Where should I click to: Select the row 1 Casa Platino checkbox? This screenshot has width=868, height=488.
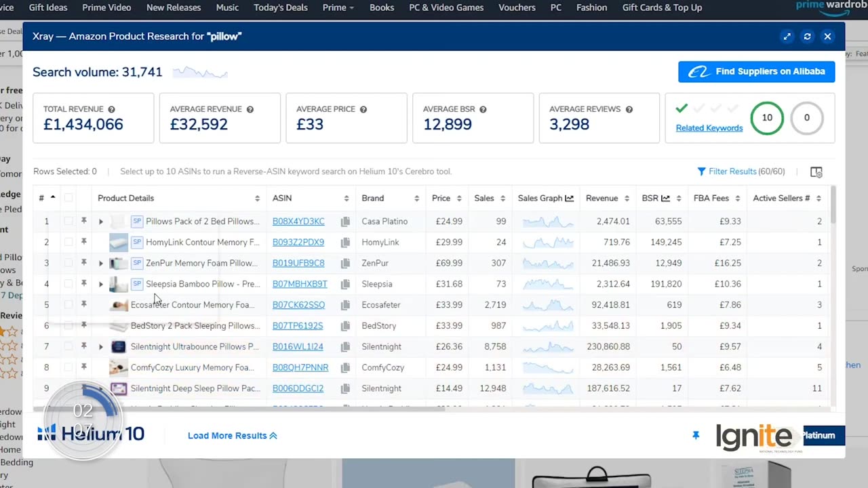[68, 221]
